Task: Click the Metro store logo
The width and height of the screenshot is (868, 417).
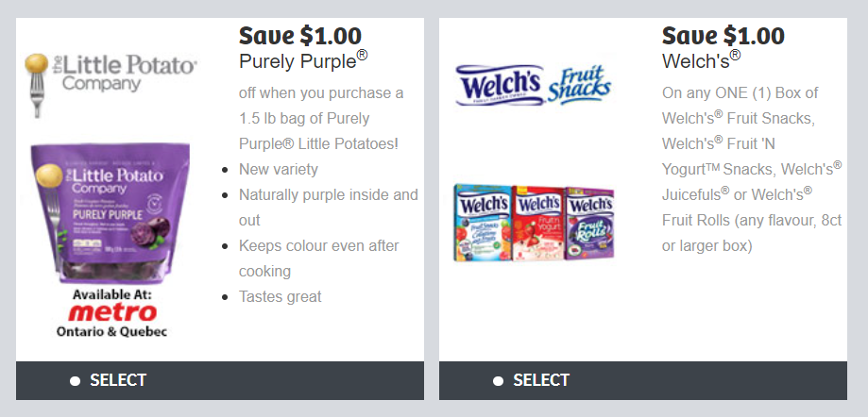Action: [x=112, y=312]
